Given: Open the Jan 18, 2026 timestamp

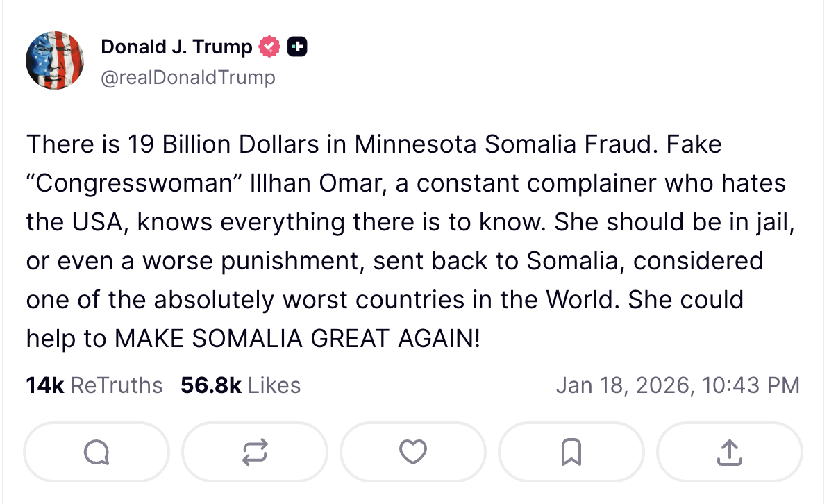Looking at the screenshot, I should [678, 385].
